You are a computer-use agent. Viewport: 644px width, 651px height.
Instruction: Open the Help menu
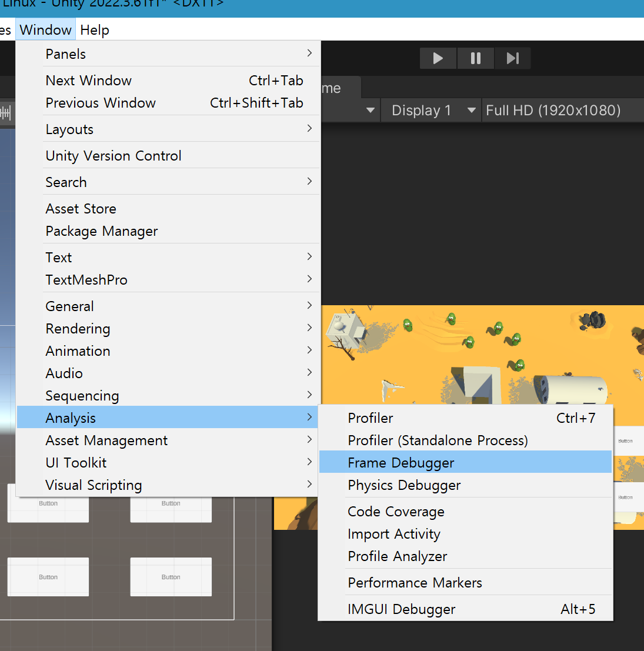pos(95,30)
